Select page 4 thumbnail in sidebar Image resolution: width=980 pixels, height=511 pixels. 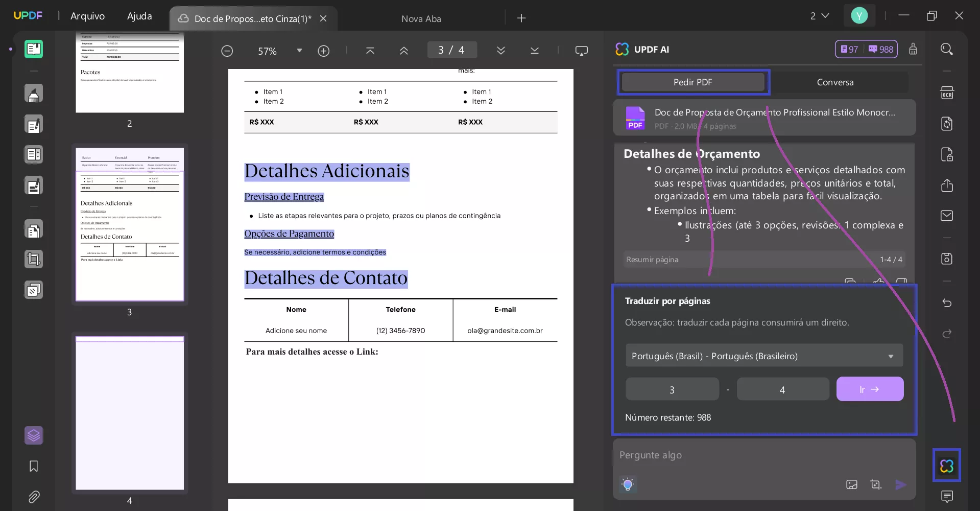[x=129, y=413]
